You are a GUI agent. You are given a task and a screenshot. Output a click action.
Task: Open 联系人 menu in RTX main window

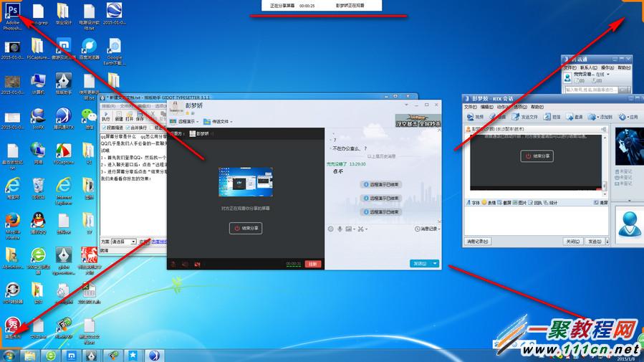589,67
